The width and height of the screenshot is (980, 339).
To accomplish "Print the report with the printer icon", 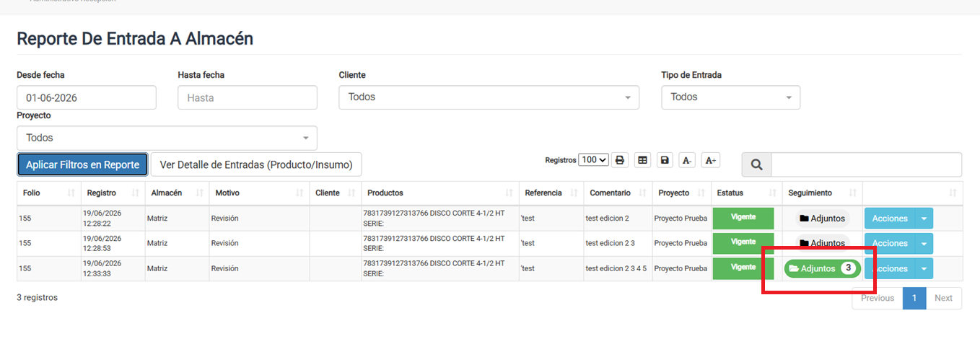I will pyautogui.click(x=620, y=160).
